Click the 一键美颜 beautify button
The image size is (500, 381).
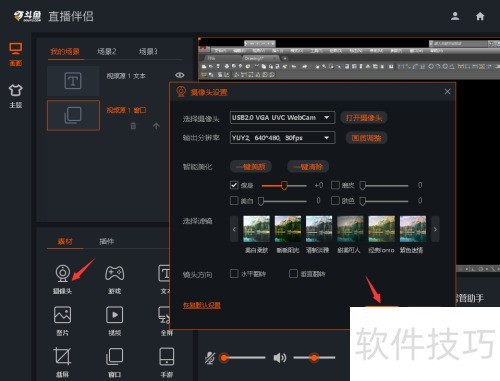coord(251,167)
